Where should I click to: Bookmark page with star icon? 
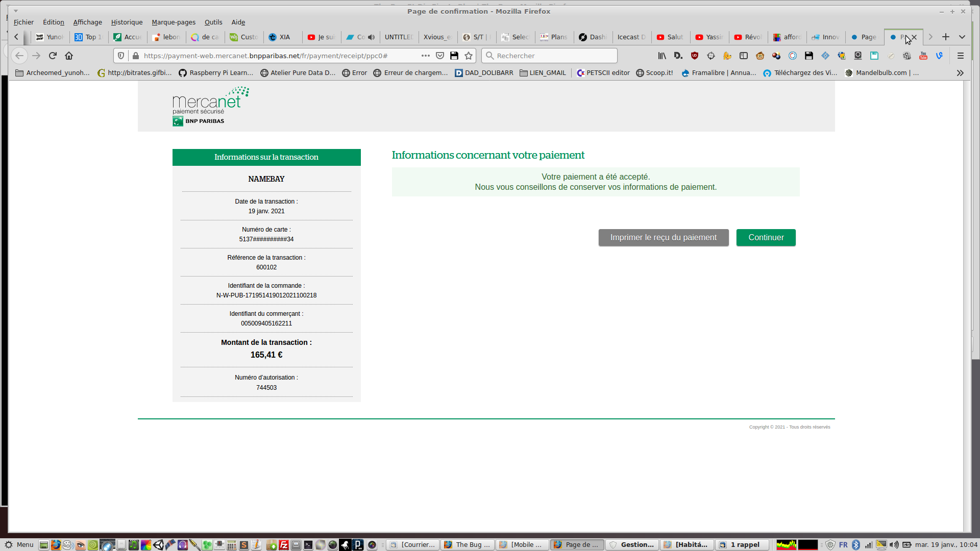[x=469, y=56]
